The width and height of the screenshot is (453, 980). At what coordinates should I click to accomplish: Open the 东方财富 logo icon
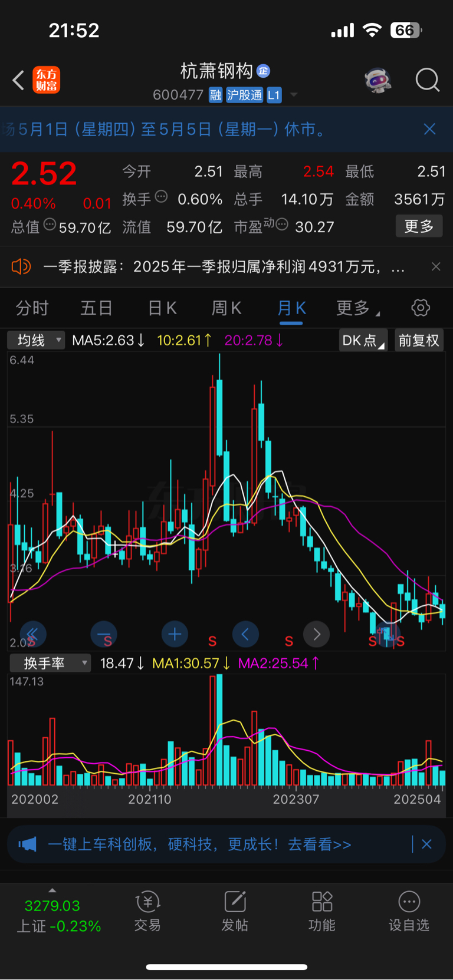pyautogui.click(x=46, y=80)
